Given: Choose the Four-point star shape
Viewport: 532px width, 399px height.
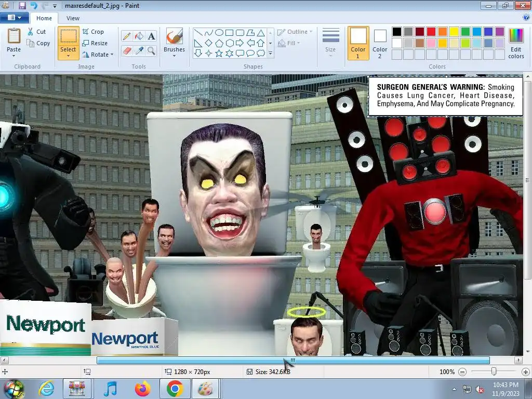Looking at the screenshot, I should pos(209,54).
